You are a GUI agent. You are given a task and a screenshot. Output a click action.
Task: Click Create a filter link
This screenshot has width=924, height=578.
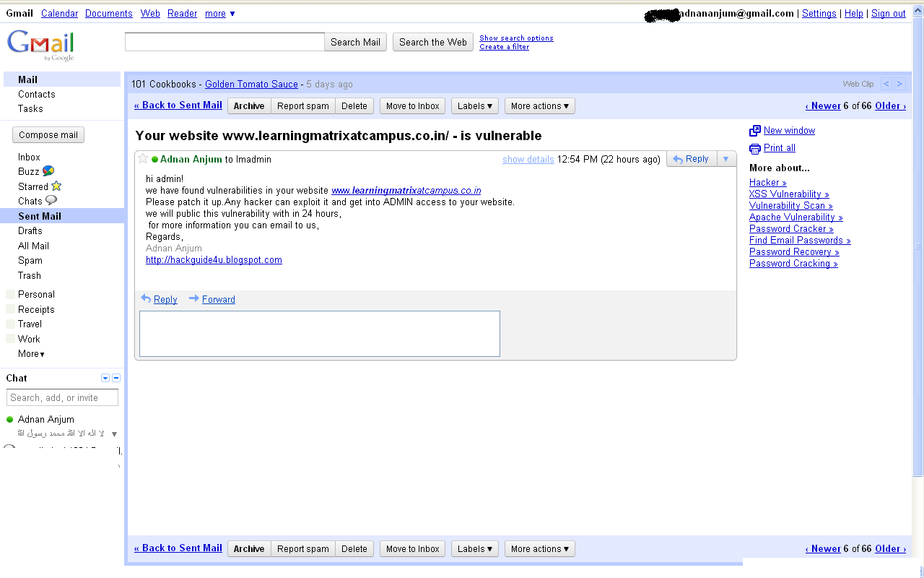pyautogui.click(x=504, y=47)
